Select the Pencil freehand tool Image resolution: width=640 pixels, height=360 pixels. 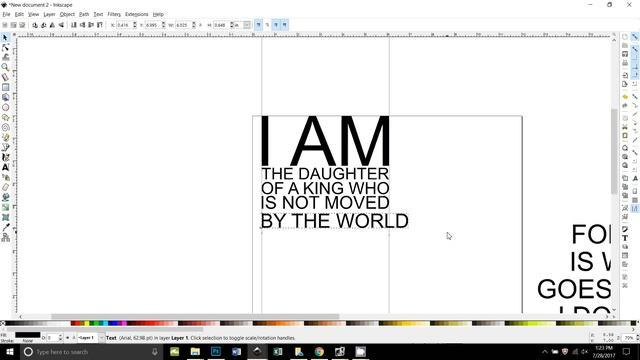(5, 138)
